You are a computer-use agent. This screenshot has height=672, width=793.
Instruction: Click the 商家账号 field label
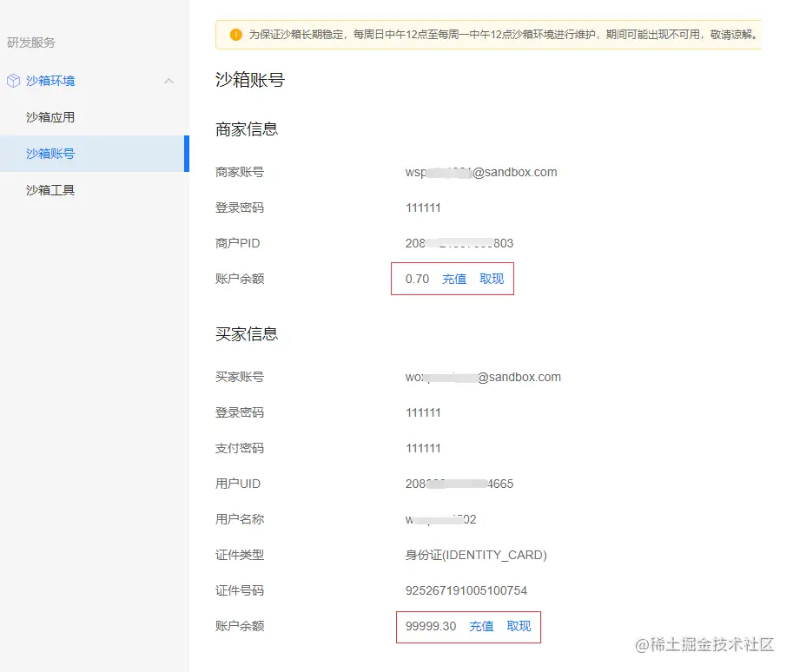240,173
